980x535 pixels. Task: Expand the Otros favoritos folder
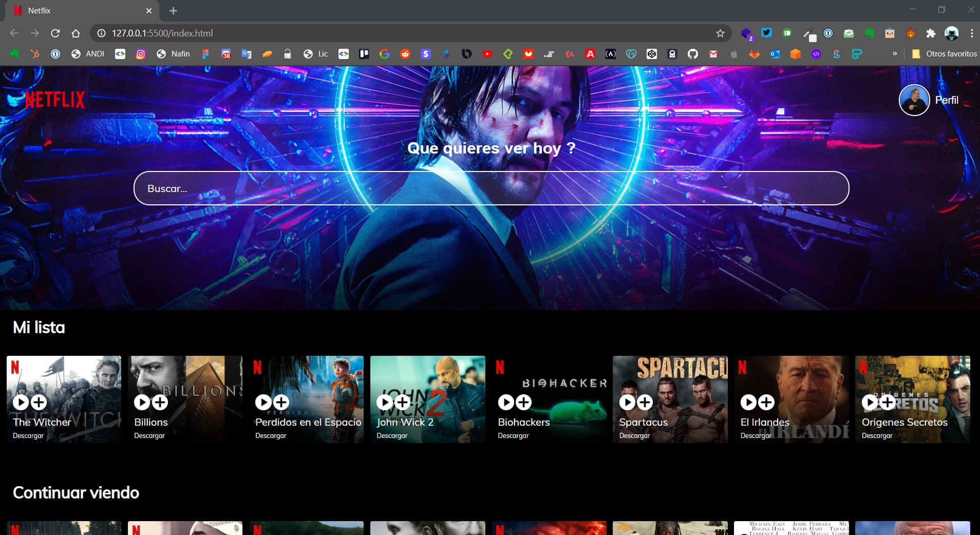tap(945, 54)
